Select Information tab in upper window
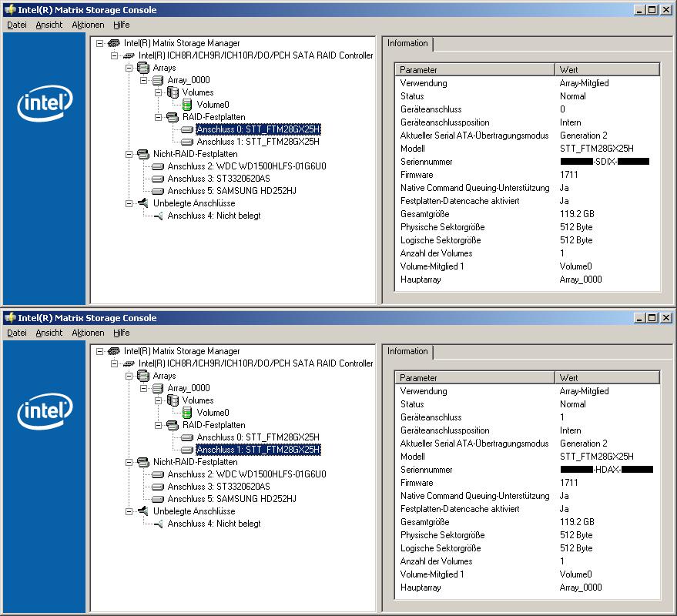677x616 pixels. click(x=407, y=44)
